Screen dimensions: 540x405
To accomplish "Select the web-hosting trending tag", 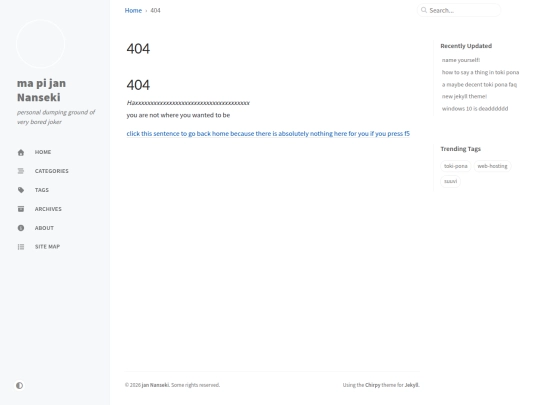I will [492, 166].
